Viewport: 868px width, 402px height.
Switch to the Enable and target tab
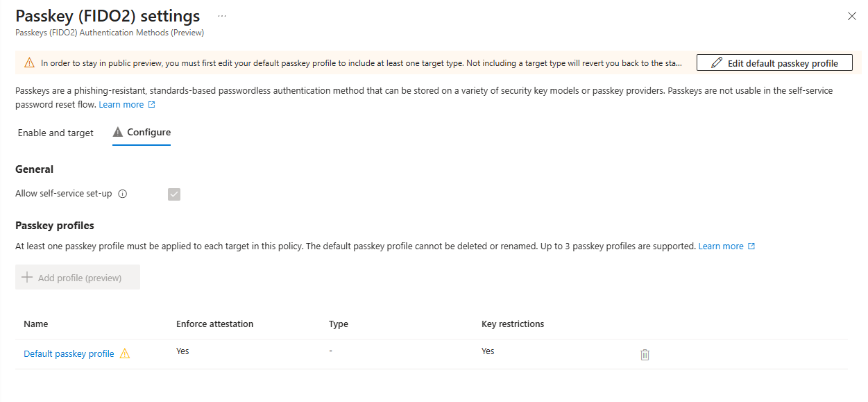tap(55, 133)
